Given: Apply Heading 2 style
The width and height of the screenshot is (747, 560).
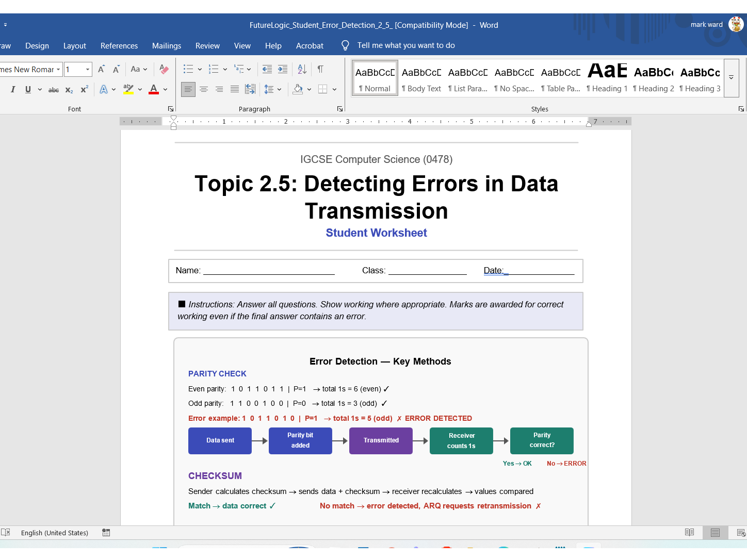Looking at the screenshot, I should [x=654, y=78].
